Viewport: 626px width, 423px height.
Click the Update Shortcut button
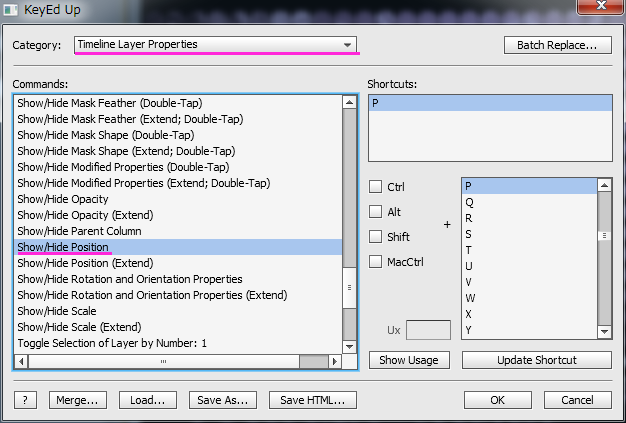(x=537, y=360)
